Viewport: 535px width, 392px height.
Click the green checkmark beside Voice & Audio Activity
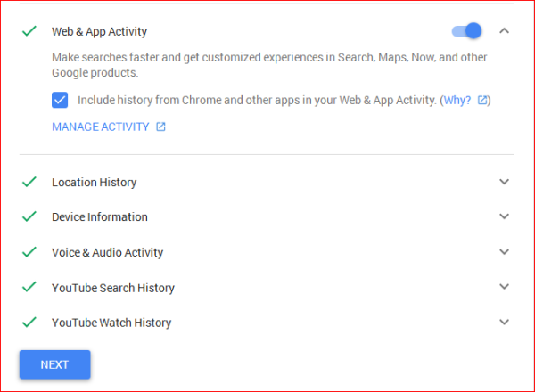pyautogui.click(x=29, y=252)
